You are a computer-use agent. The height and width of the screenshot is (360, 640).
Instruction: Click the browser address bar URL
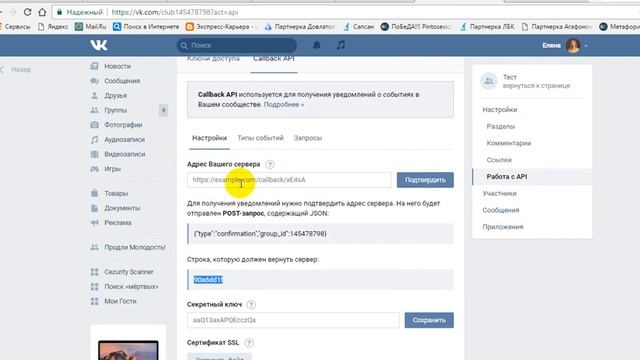(175, 12)
